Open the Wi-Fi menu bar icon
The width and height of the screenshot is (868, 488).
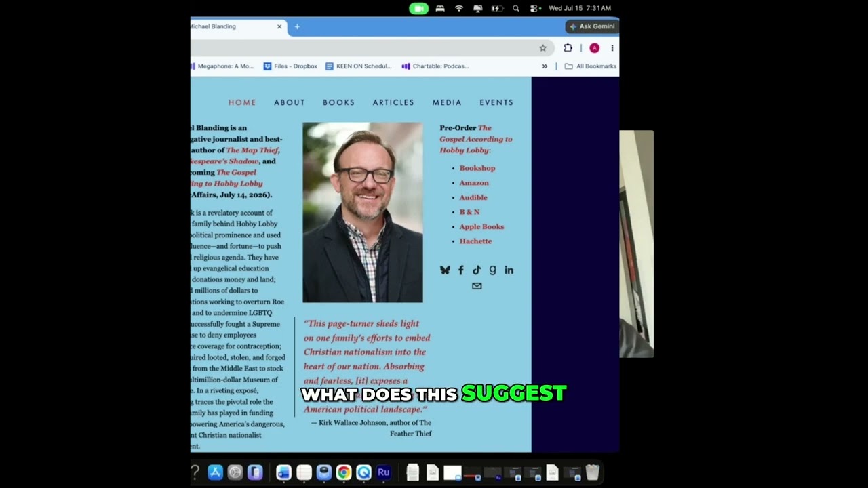[459, 9]
